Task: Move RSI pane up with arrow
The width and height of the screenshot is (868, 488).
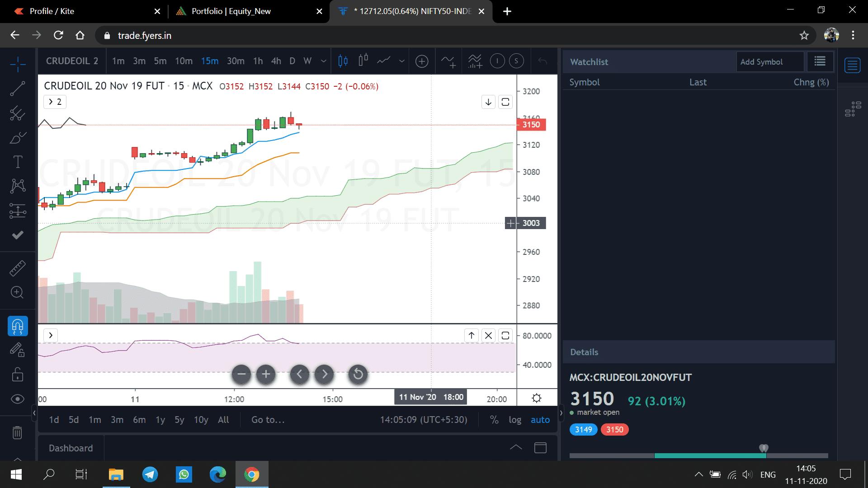Action: 472,335
